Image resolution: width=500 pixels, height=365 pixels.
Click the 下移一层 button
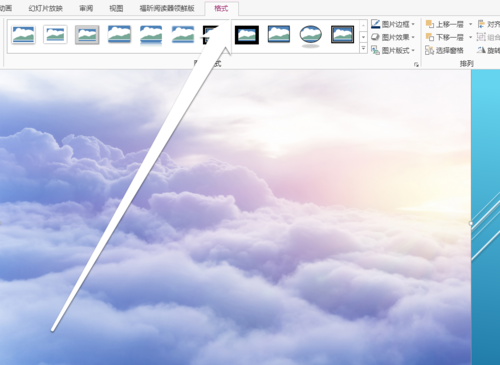445,37
